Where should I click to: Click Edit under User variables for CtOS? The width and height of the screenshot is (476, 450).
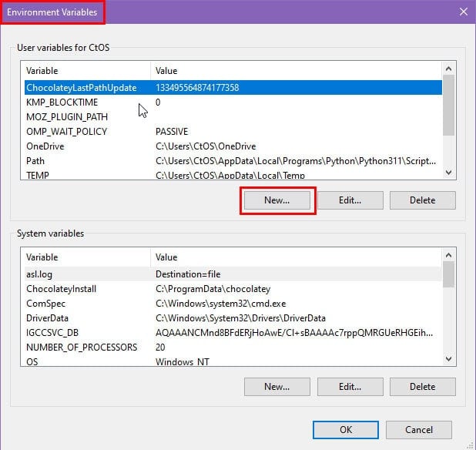(x=350, y=200)
